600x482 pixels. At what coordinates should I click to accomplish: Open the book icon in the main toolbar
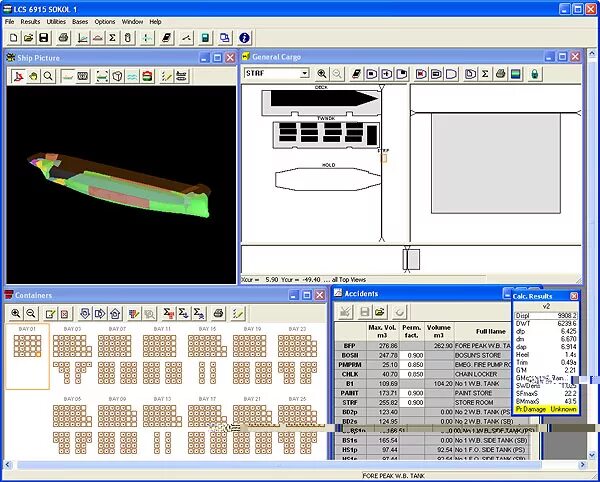167,38
